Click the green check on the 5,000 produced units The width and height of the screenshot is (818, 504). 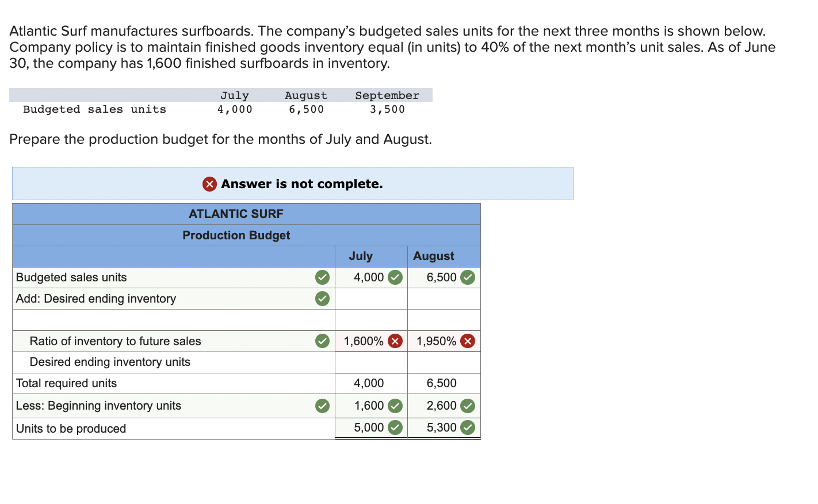395,427
